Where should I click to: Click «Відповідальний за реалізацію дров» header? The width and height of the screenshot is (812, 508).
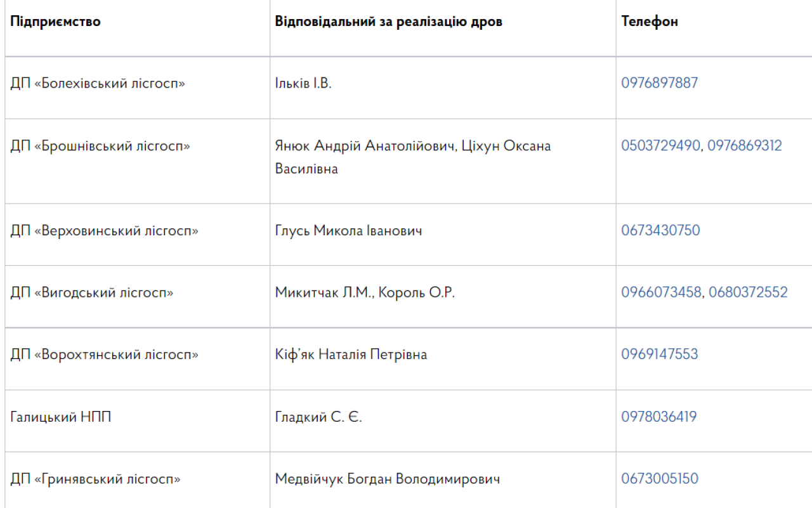pos(388,22)
